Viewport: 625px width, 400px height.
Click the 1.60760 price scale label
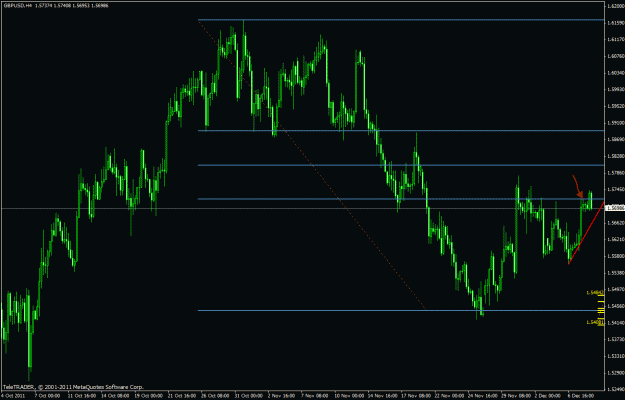615,56
